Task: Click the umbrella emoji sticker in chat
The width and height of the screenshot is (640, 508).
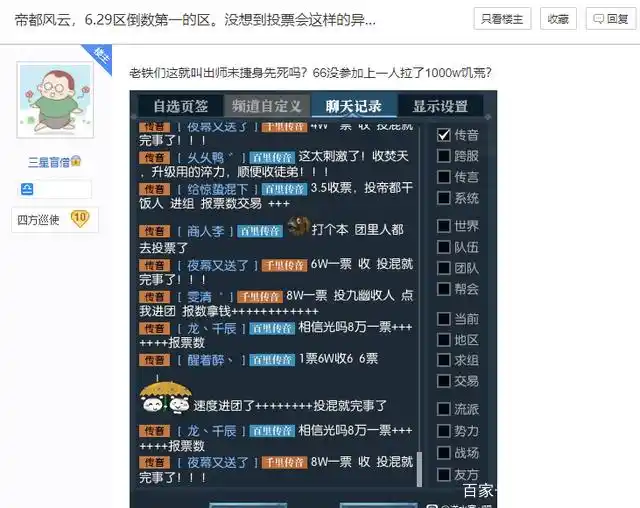Action: [x=166, y=396]
